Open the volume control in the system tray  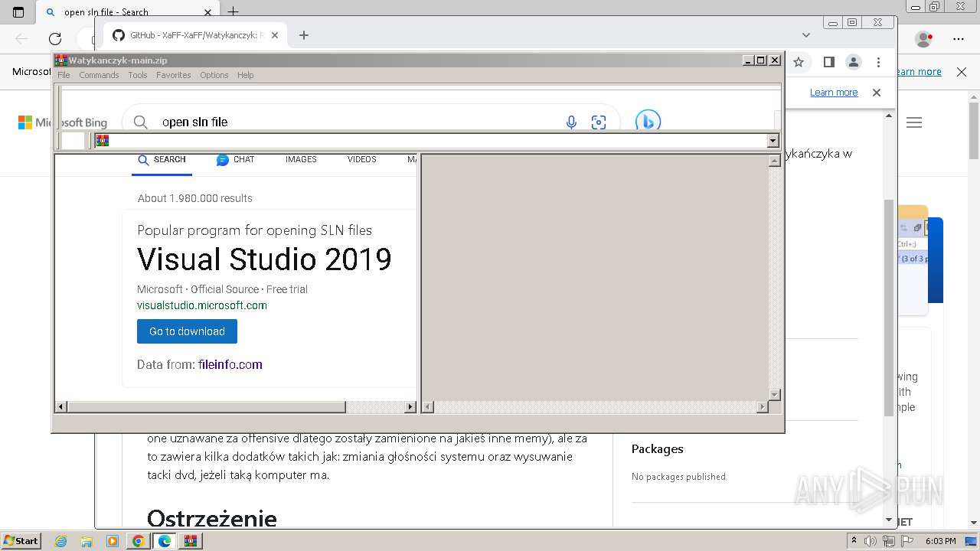(x=871, y=541)
